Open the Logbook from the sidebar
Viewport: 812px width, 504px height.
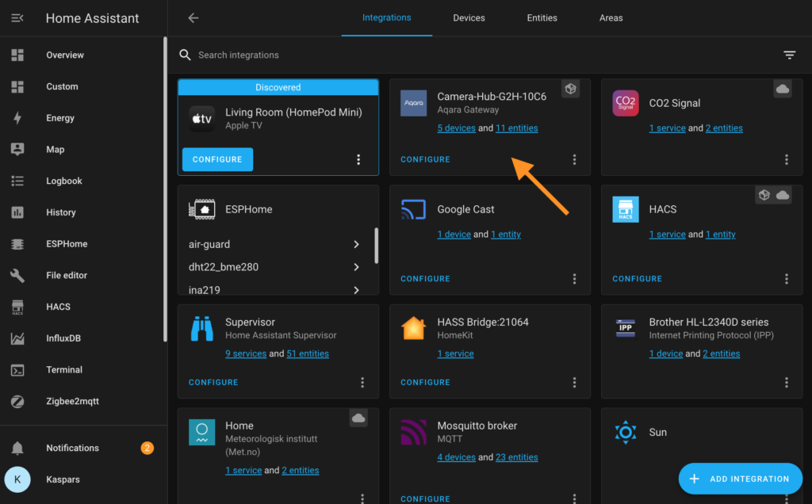coord(63,180)
